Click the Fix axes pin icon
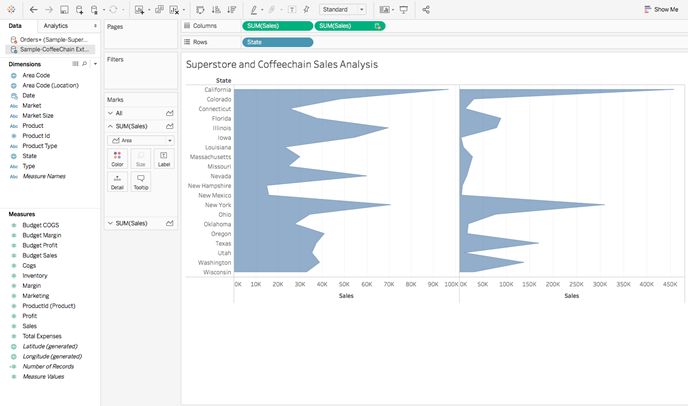This screenshot has width=688, height=406. [x=306, y=9]
